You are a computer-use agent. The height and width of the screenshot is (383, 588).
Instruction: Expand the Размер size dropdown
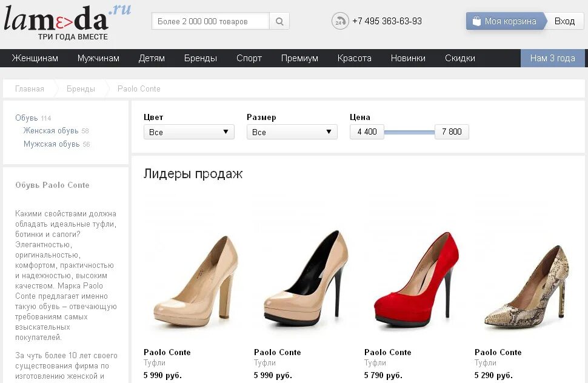292,132
